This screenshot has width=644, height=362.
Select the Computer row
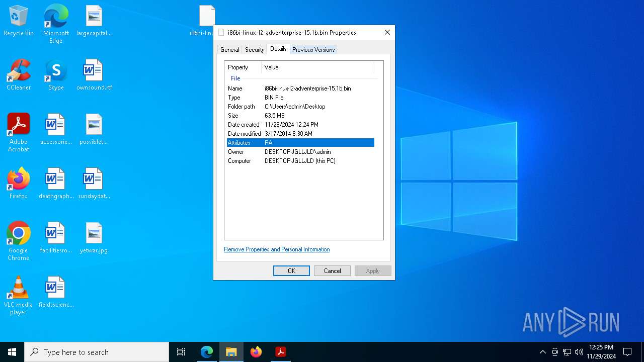click(x=300, y=161)
